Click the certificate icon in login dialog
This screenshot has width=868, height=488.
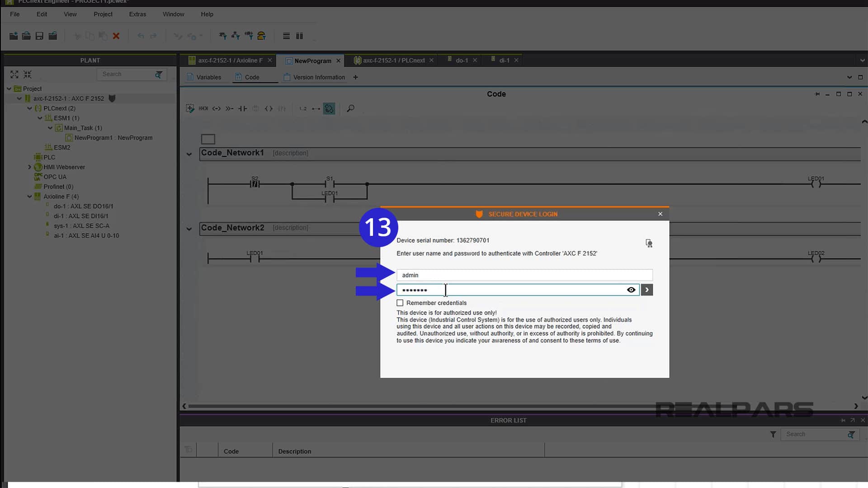649,244
